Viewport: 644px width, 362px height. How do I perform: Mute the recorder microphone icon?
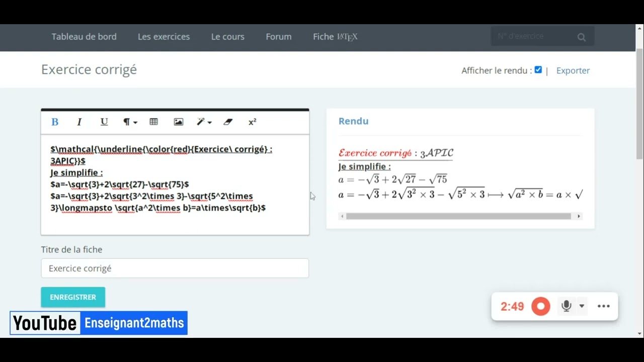click(x=567, y=306)
